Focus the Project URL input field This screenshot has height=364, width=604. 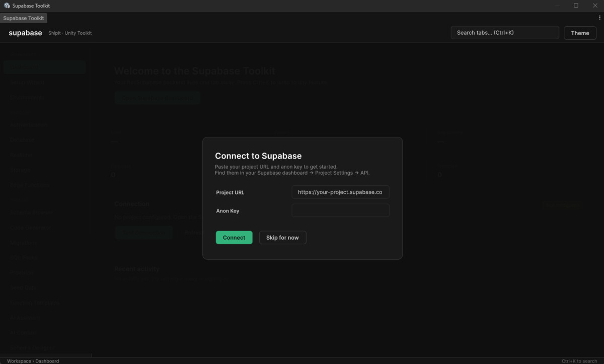pos(340,192)
